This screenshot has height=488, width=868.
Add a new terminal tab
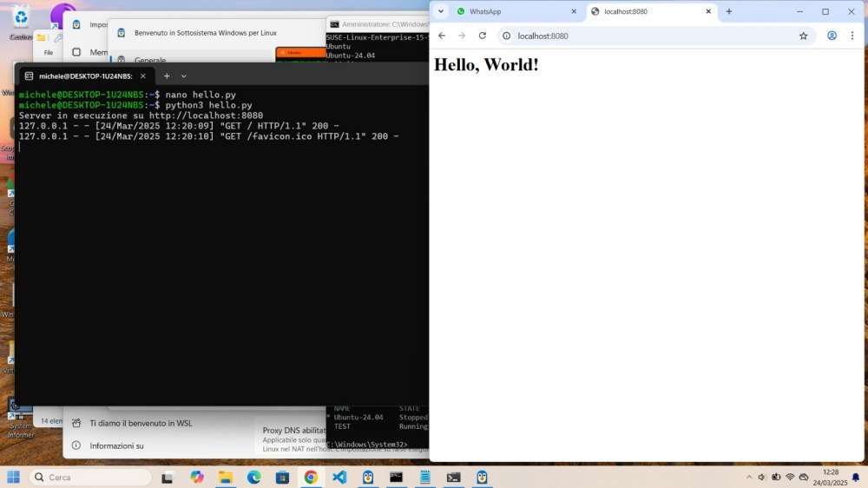(167, 76)
